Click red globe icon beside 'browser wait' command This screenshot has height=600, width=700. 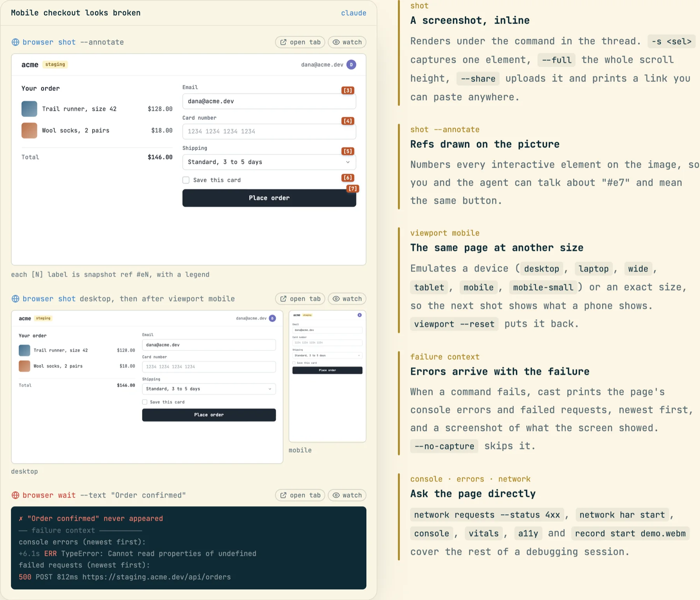15,495
